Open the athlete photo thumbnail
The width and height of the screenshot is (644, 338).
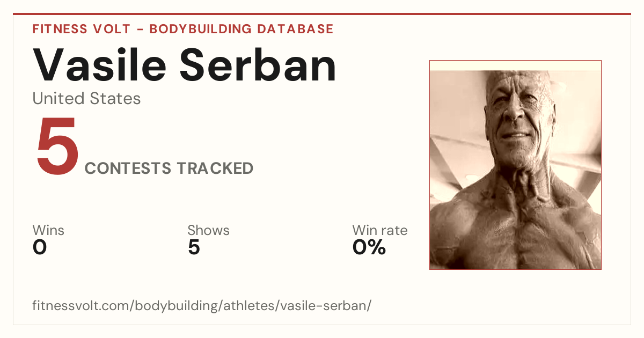515,165
